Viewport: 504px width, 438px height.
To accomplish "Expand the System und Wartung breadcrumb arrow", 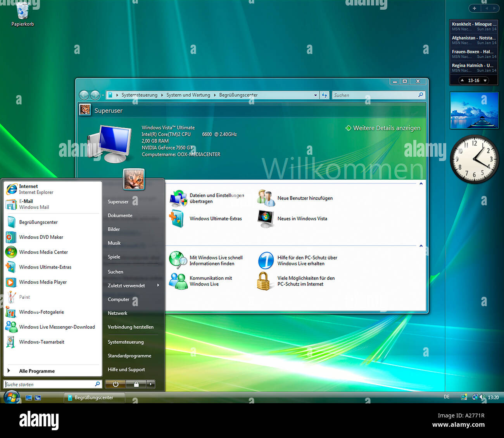I will [214, 95].
